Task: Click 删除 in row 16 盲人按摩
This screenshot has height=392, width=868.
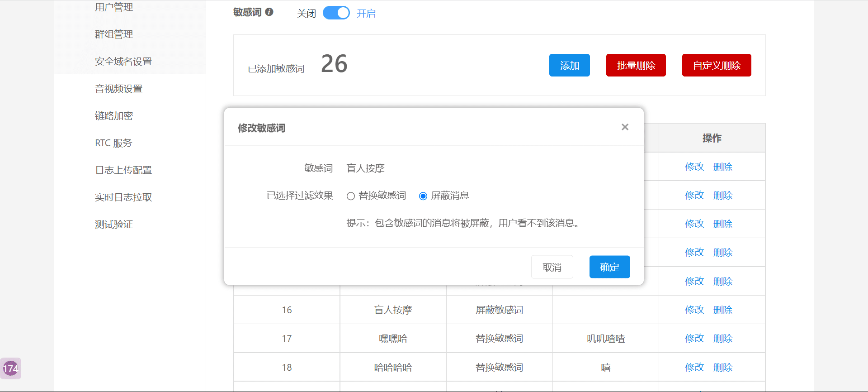Action: point(722,310)
